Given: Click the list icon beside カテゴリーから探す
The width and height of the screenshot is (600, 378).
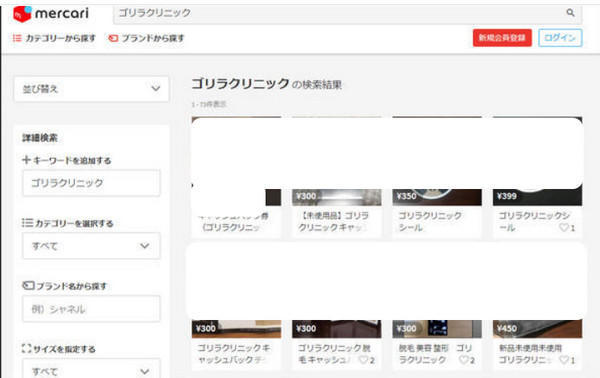Looking at the screenshot, I should [x=17, y=38].
